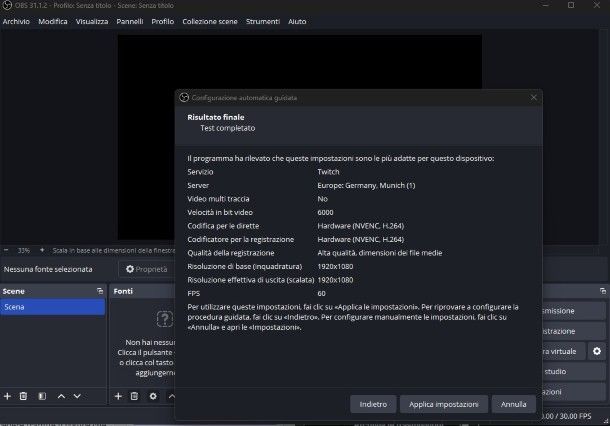The height and width of the screenshot is (426, 610).
Task: Open source properties gear in Fonti toolbar
Action: (153, 396)
